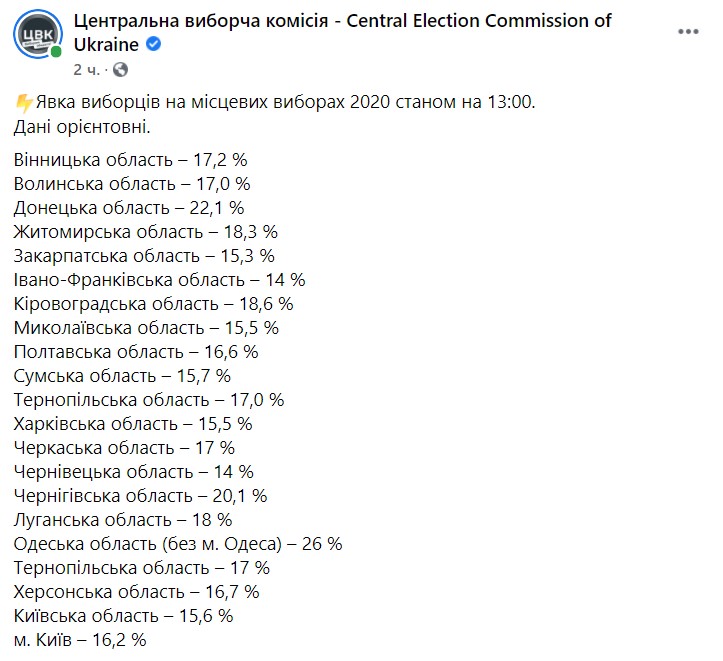This screenshot has width=723, height=661.
Task: Click the blue verified badge
Action: coord(156,45)
